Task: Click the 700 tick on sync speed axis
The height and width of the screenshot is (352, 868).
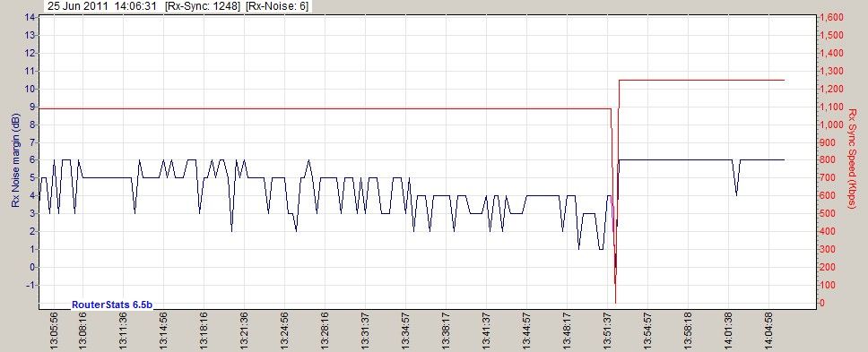Action: tap(829, 178)
